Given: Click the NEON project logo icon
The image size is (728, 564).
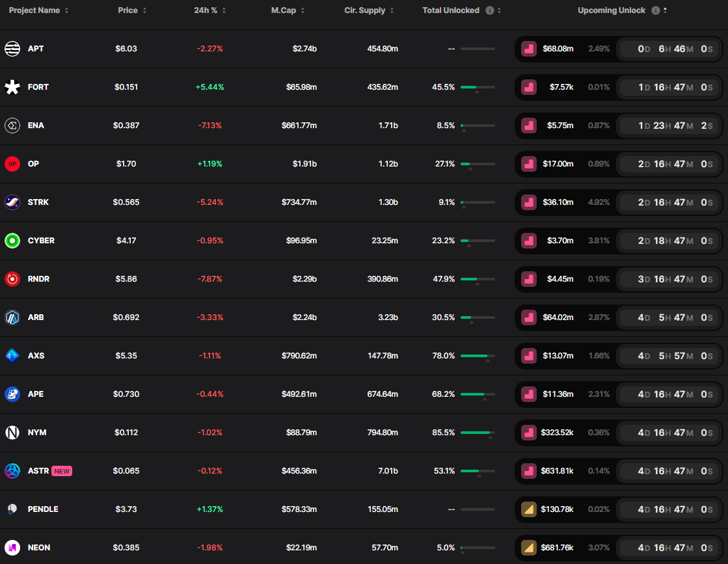Looking at the screenshot, I should point(12,548).
